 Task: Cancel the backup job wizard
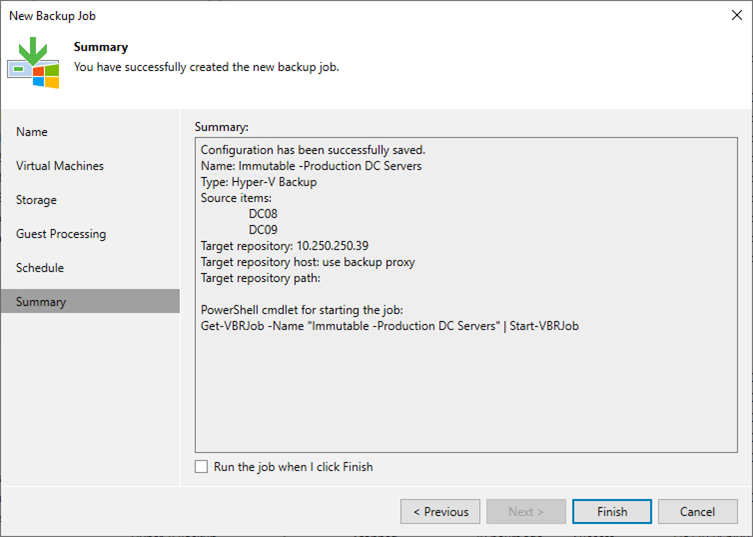click(x=698, y=512)
